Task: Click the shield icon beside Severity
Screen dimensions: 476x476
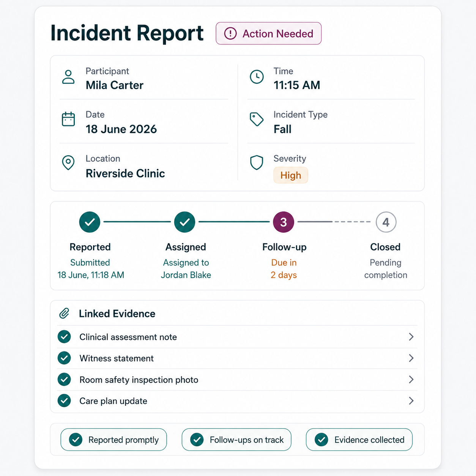Action: pyautogui.click(x=257, y=162)
